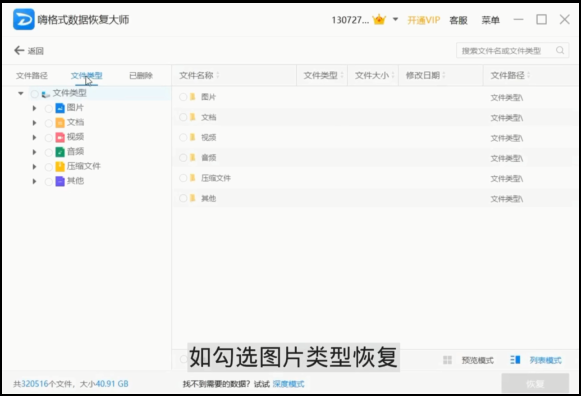Viewport: 581px width, 396px height.
Task: Click 压缩文件 name in file list
Action: click(216, 178)
